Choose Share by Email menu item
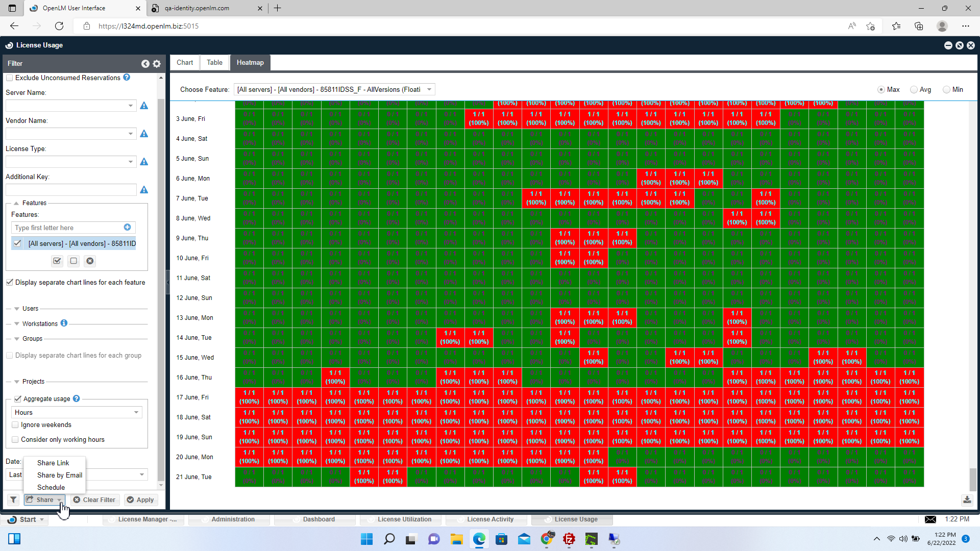Screen dimensions: 980x551 60,475
